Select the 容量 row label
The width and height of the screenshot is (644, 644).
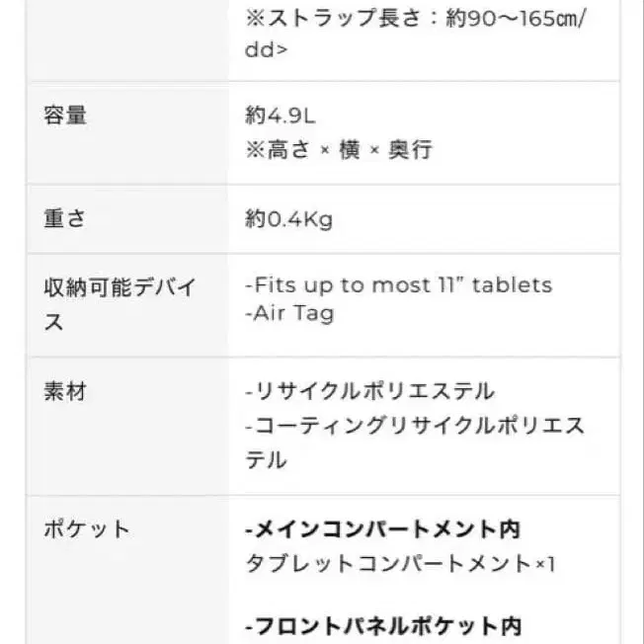(x=65, y=116)
